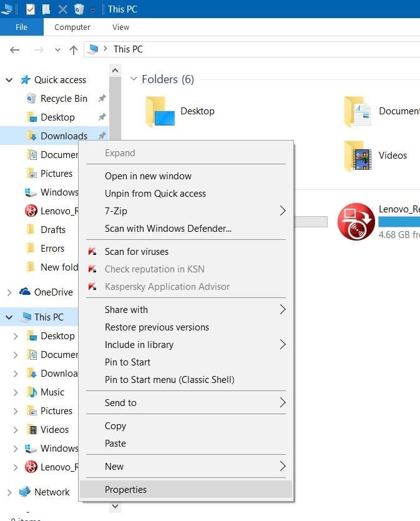Image resolution: width=420 pixels, height=521 pixels.
Task: Expand the OneDrive tree node
Action: (9, 292)
